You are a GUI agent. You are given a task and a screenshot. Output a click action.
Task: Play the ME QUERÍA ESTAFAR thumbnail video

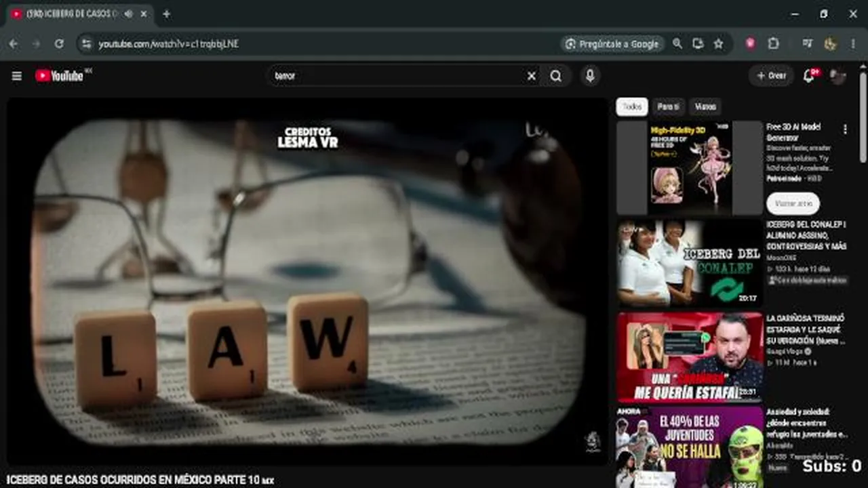tap(690, 357)
